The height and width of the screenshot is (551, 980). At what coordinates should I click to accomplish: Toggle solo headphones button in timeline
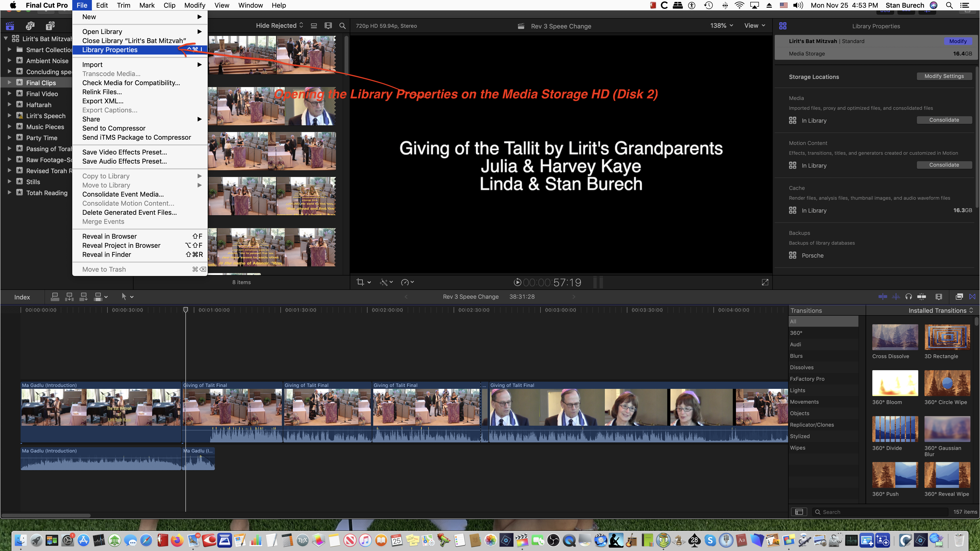point(909,297)
